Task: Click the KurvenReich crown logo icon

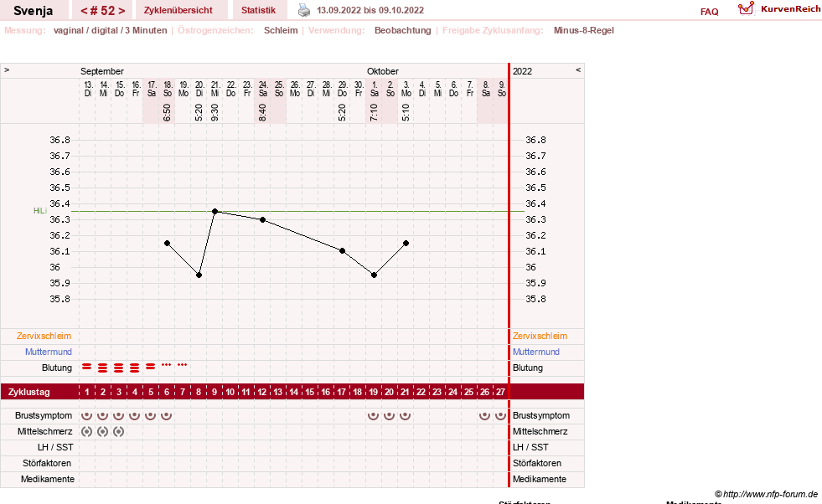Action: coord(746,8)
